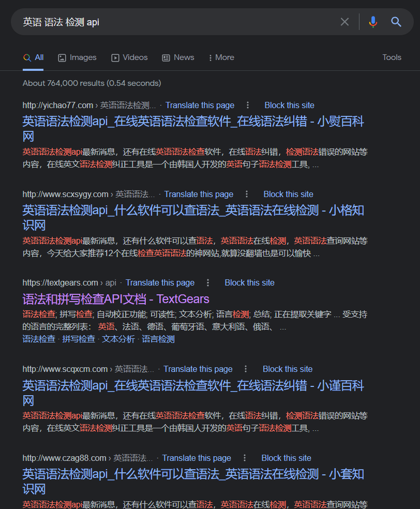Open result title ending 小格知识网
Screen dimensions: 420x509
coord(193,218)
